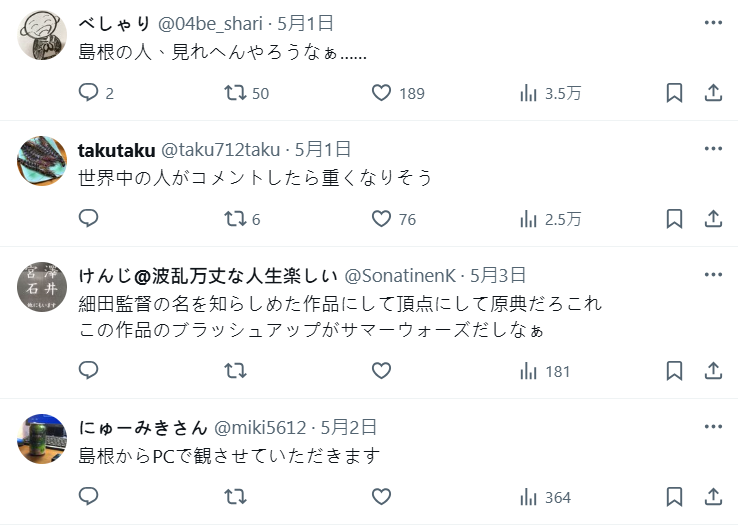Viewport: 738px width, 531px height.
Task: Open more options for べしゃり's tweet
Action: pos(713,22)
